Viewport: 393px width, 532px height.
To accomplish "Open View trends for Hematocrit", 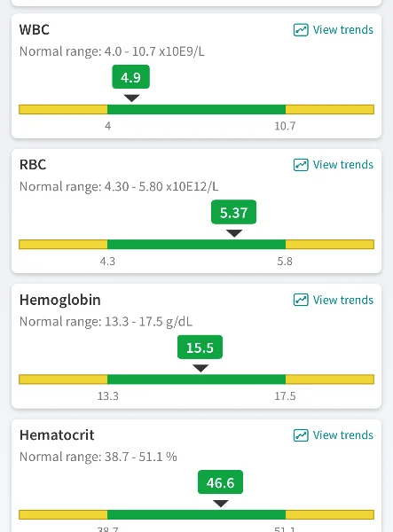I will [334, 435].
